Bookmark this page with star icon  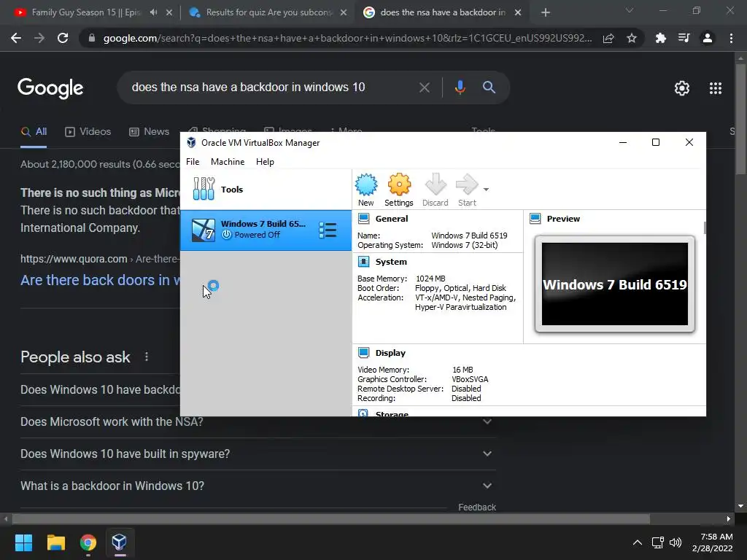(x=632, y=39)
